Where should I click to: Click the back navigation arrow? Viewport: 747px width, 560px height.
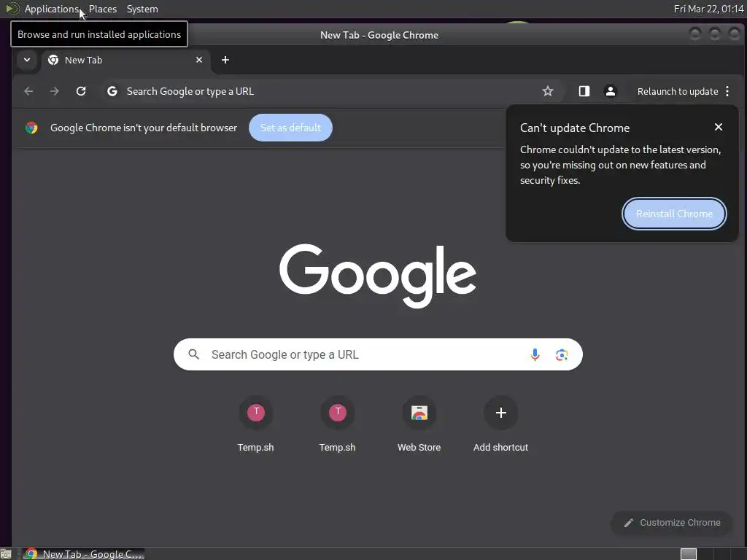point(28,91)
